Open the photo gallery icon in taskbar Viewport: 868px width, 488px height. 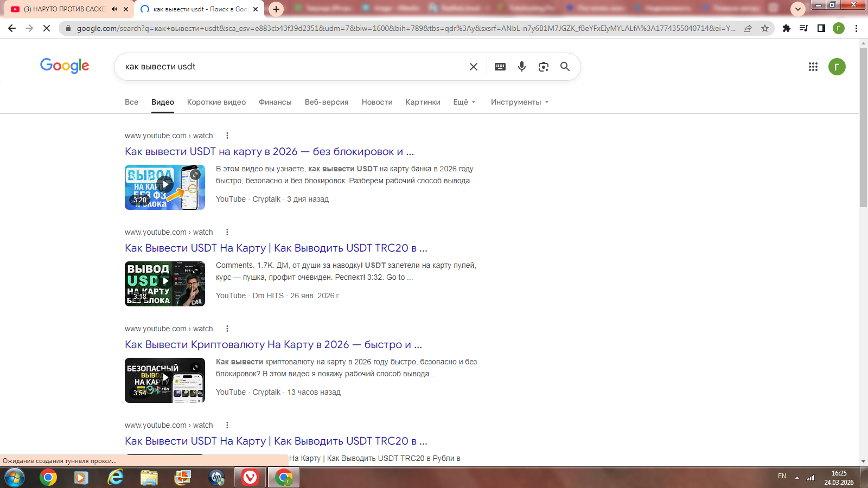point(183,478)
